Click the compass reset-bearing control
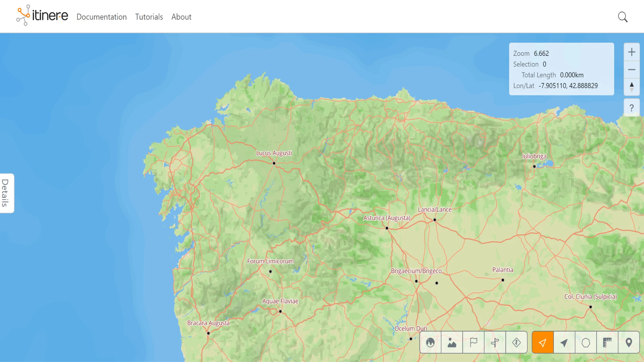The width and height of the screenshot is (644, 362). click(x=631, y=87)
